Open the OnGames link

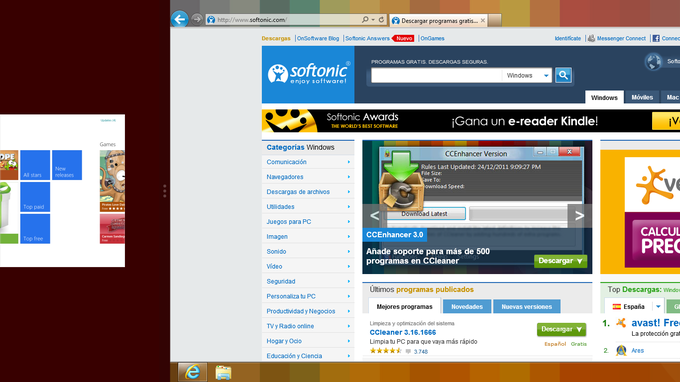[x=432, y=39]
